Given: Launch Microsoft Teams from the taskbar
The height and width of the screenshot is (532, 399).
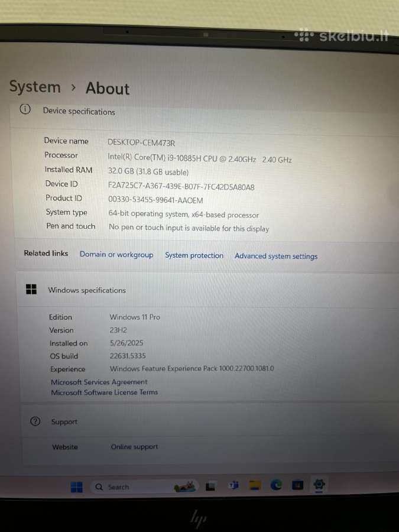Looking at the screenshot, I should tap(233, 485).
